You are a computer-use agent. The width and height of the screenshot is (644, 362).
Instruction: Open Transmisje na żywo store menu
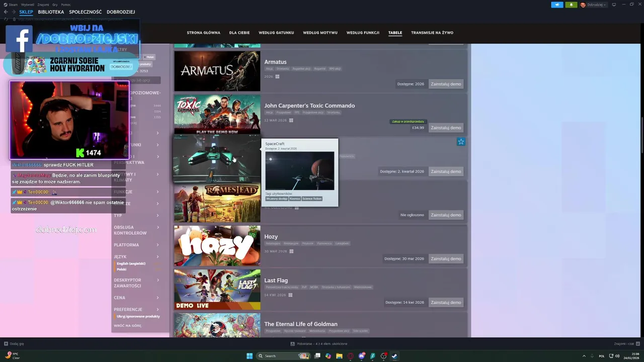pos(432,33)
